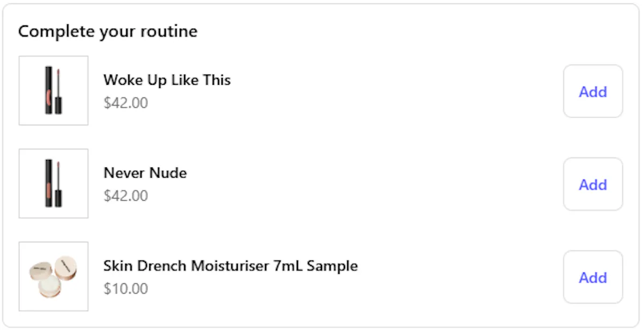Open the Never Nude product image
The height and width of the screenshot is (330, 644).
54,184
